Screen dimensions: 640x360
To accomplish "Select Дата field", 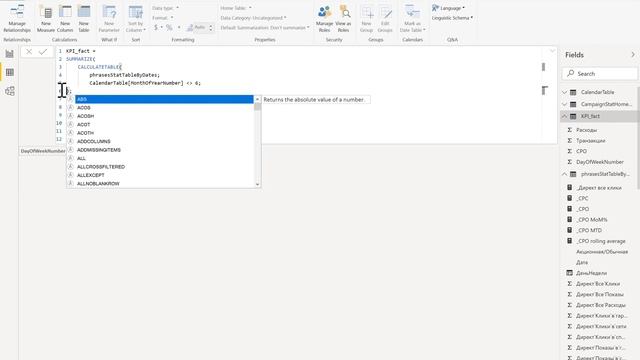I will pyautogui.click(x=582, y=262).
